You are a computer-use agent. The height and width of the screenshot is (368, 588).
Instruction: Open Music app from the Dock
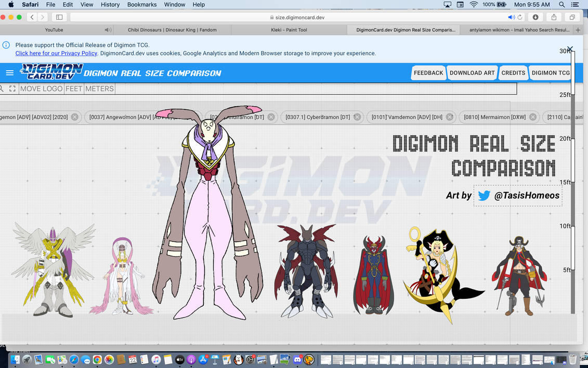tap(156, 360)
